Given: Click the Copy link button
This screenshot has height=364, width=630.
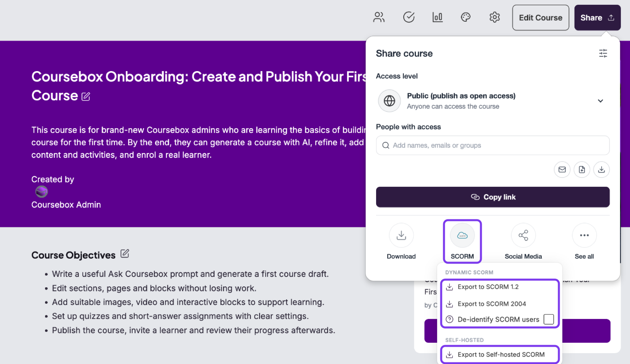Looking at the screenshot, I should 493,197.
